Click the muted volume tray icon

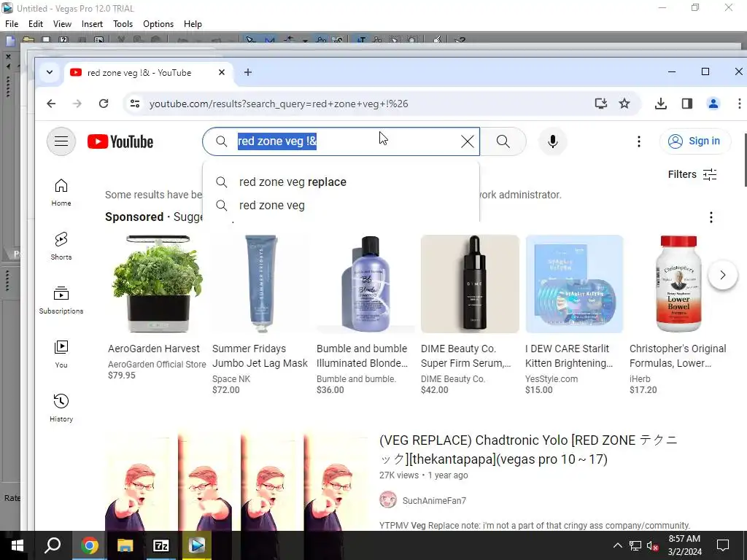653,545
